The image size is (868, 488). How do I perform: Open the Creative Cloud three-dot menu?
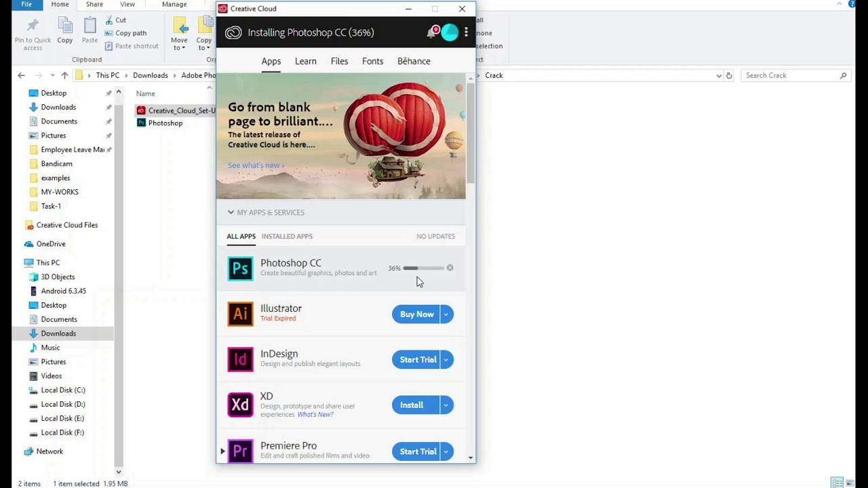(x=466, y=33)
